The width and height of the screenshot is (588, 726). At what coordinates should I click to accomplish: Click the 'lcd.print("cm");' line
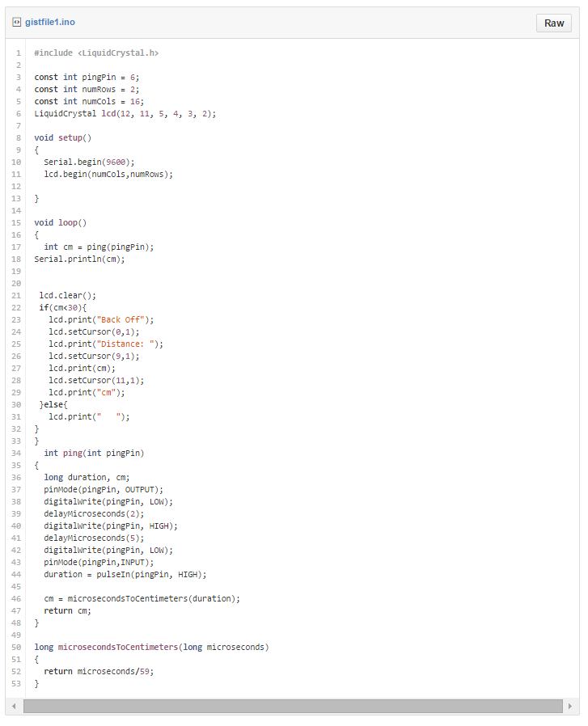click(x=87, y=393)
